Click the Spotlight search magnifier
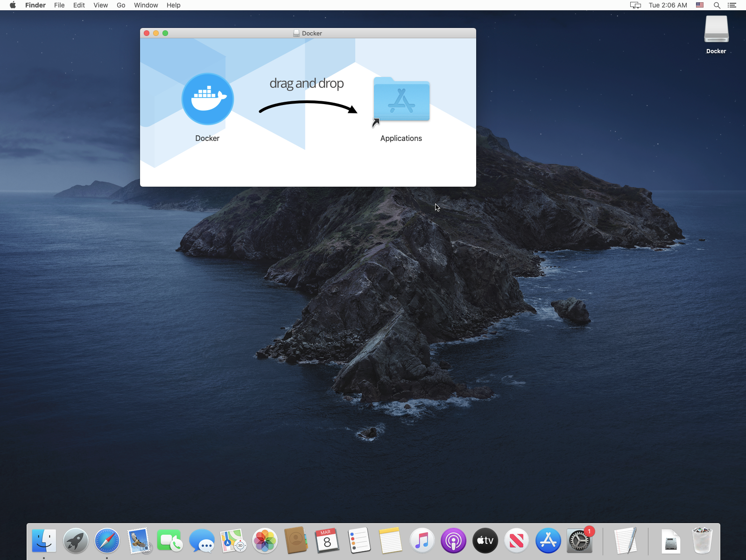Screen dimensions: 746x560 (717, 5)
